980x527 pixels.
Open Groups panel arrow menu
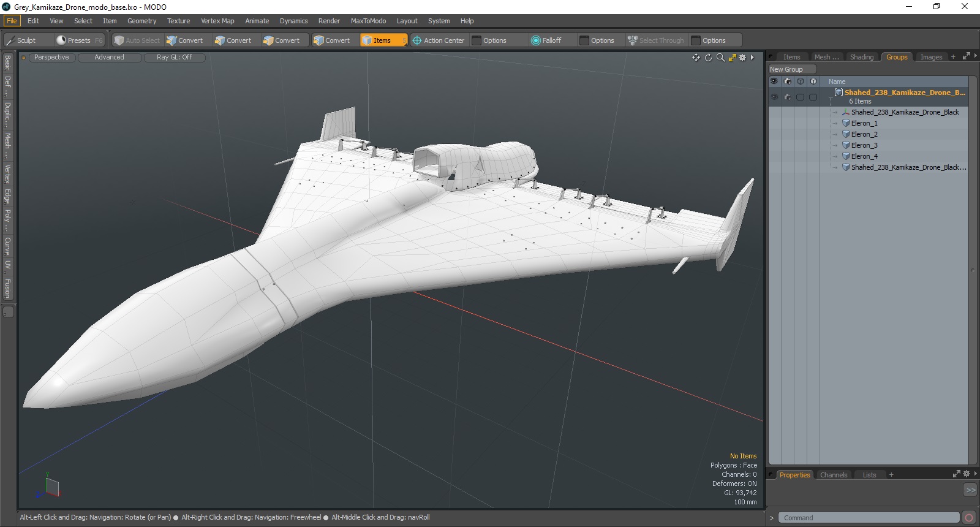coord(975,56)
